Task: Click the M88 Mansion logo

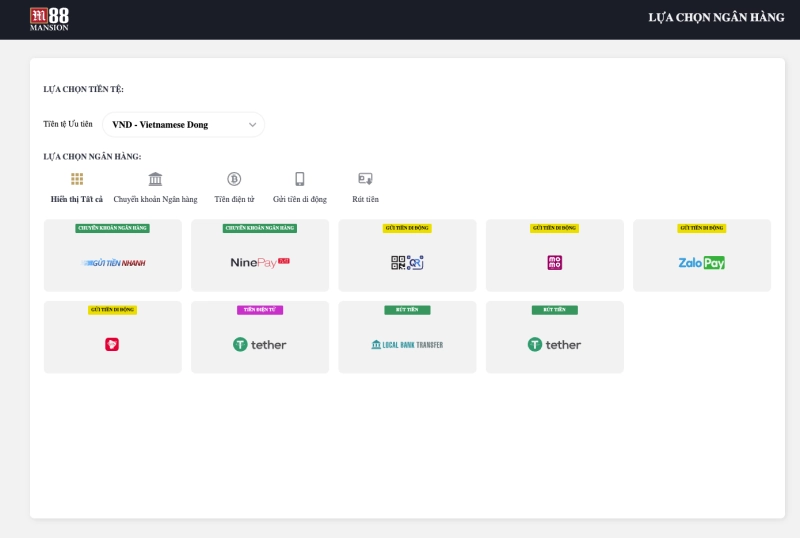Action: pos(49,19)
